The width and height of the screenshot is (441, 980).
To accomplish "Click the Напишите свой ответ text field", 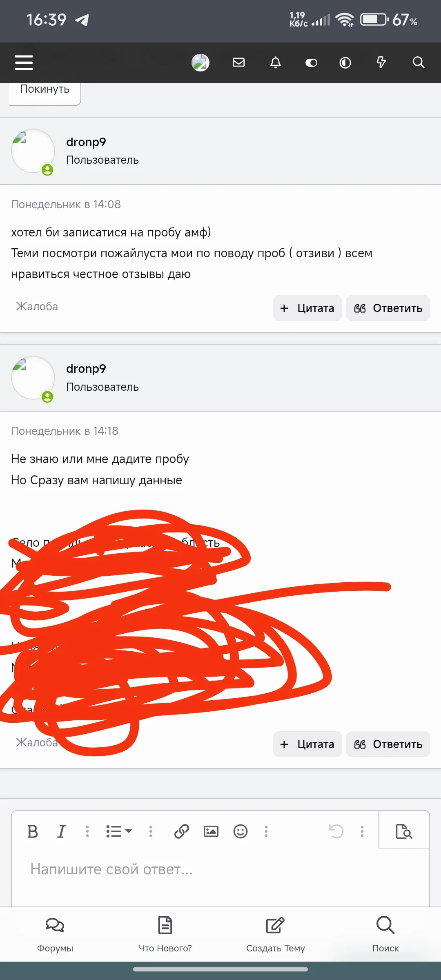I will point(220,874).
